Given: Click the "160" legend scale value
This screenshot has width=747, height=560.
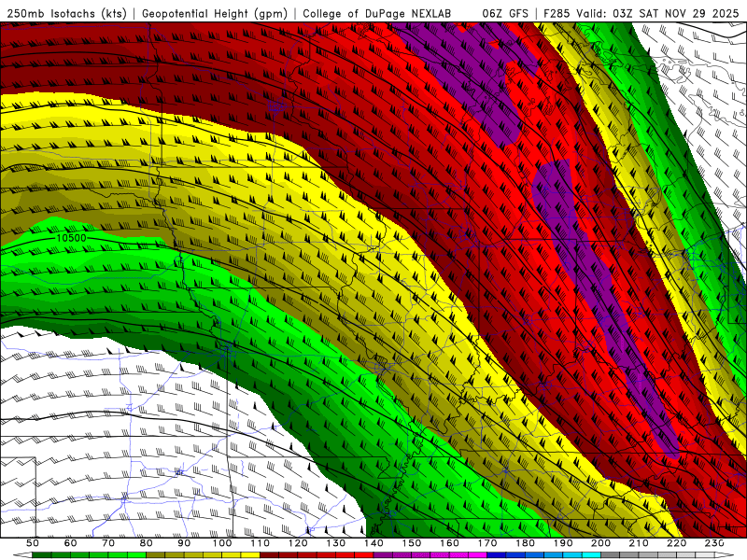Looking at the screenshot, I should click(x=449, y=543).
